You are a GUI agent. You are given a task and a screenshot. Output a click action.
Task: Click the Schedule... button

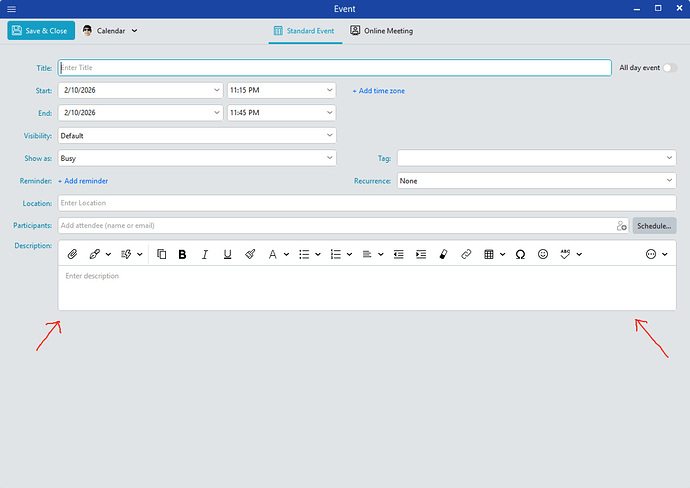click(x=654, y=226)
